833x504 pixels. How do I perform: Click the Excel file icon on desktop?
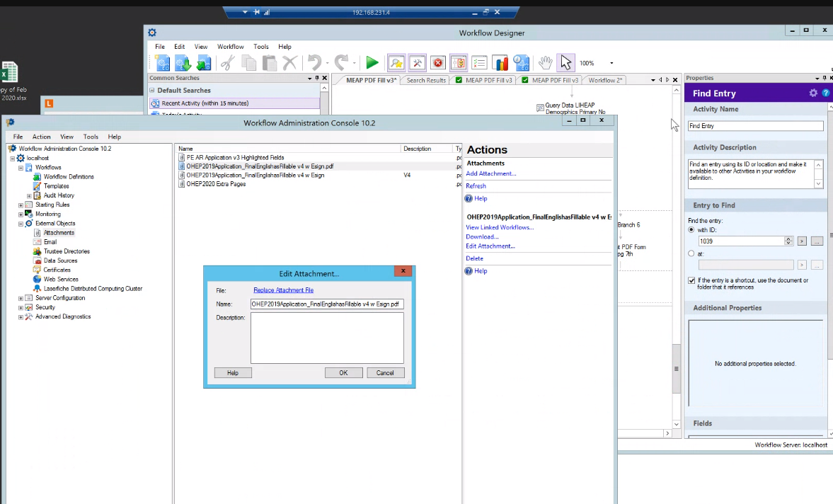pos(9,72)
